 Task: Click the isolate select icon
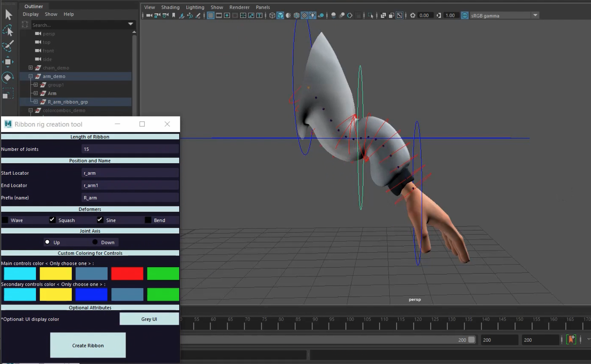[370, 15]
